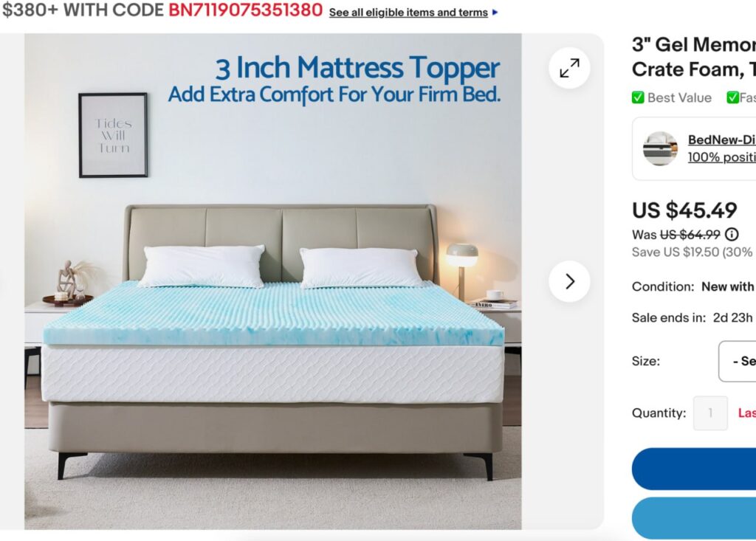Click the coupon code BN7119075351380 text
The height and width of the screenshot is (541, 756).
(x=245, y=10)
